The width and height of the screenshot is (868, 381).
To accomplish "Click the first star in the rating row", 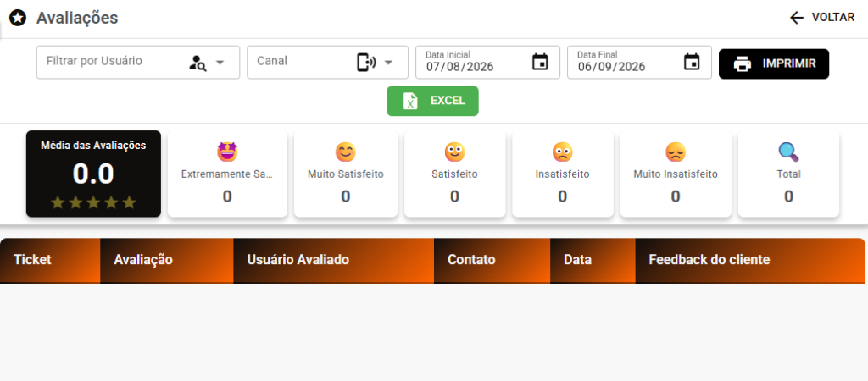I will (58, 203).
